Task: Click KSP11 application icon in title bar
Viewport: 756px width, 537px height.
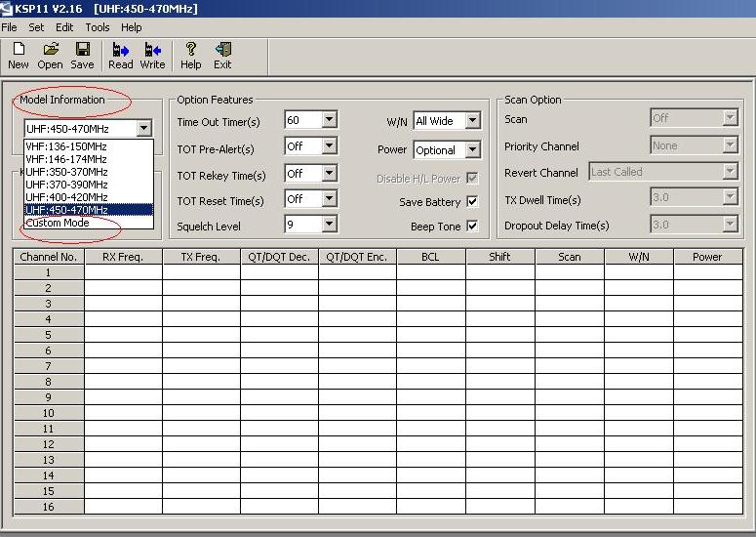Action: (x=6, y=8)
